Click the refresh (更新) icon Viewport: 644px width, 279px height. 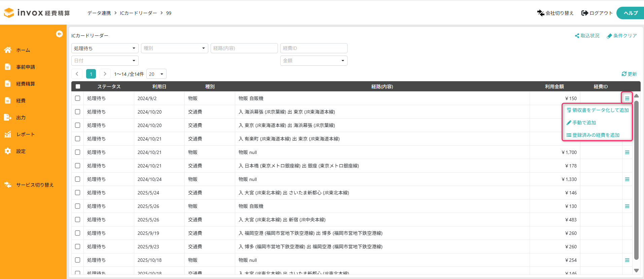click(624, 74)
